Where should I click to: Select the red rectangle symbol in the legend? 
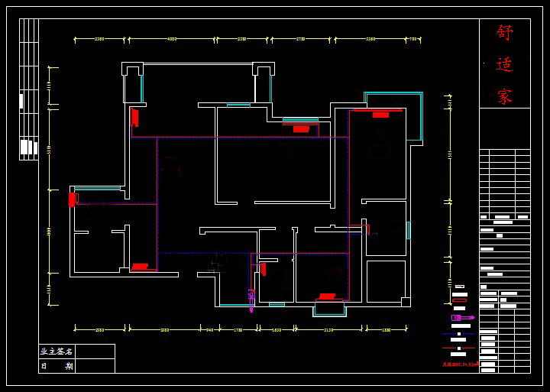click(x=459, y=300)
